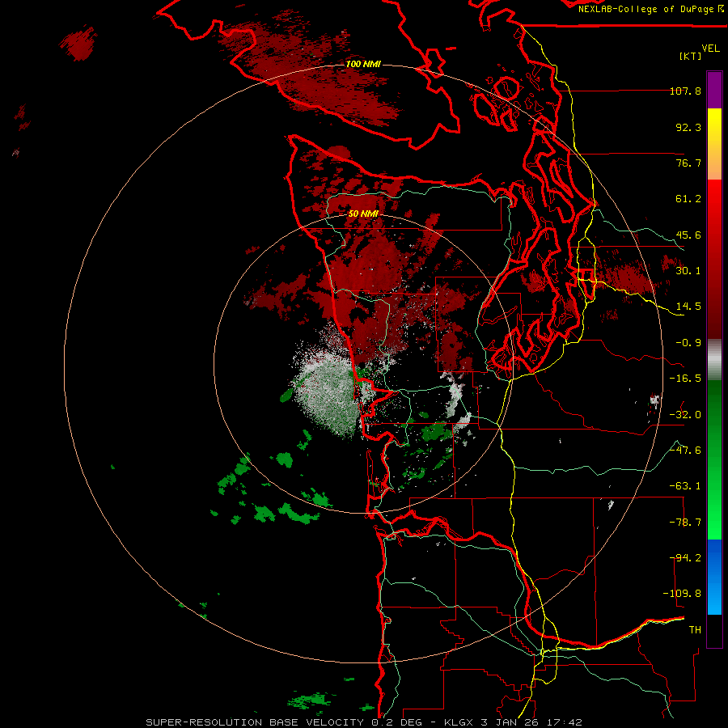Select the 14.5 legend value

pyautogui.click(x=688, y=307)
